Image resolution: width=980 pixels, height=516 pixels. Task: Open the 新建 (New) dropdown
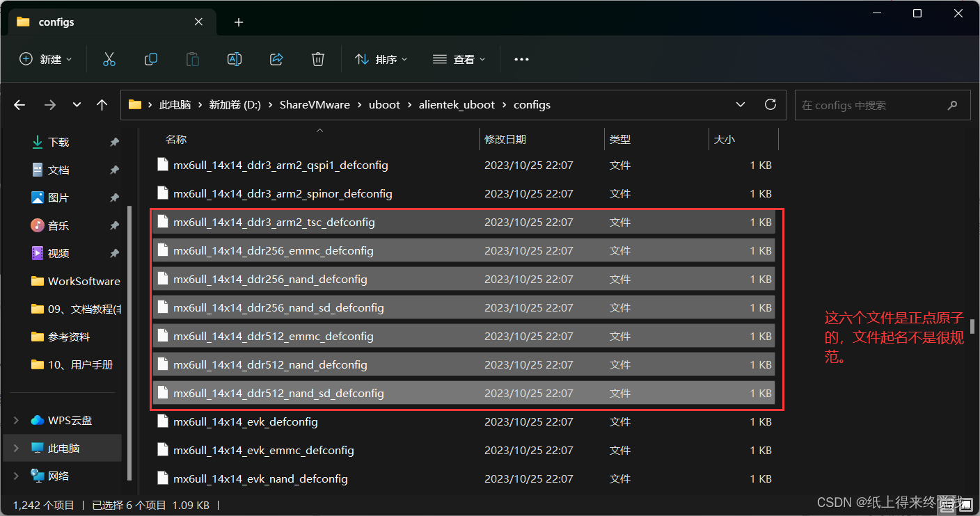coord(45,60)
